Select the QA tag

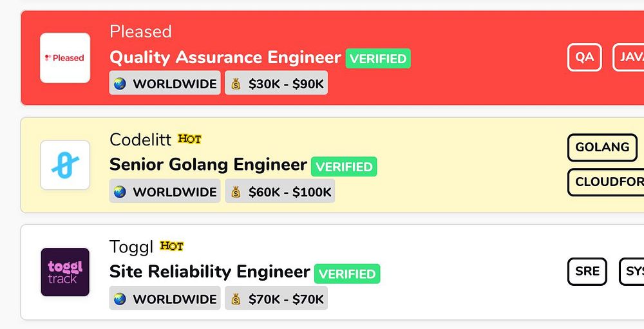click(585, 57)
